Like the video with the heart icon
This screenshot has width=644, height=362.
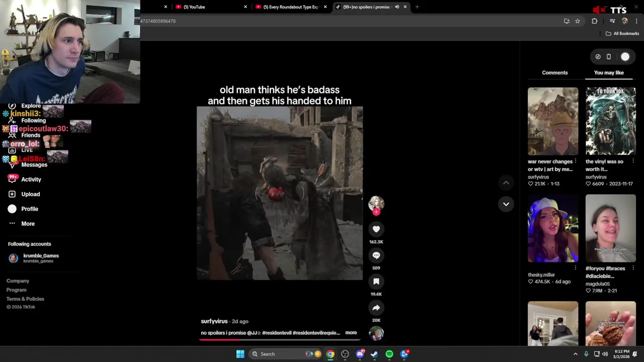[x=376, y=229]
